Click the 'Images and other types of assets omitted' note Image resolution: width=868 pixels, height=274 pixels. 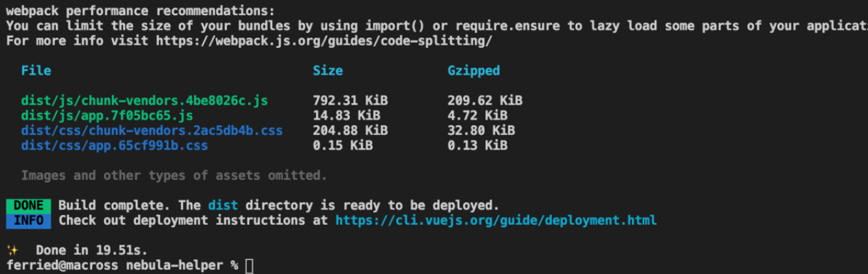174,175
